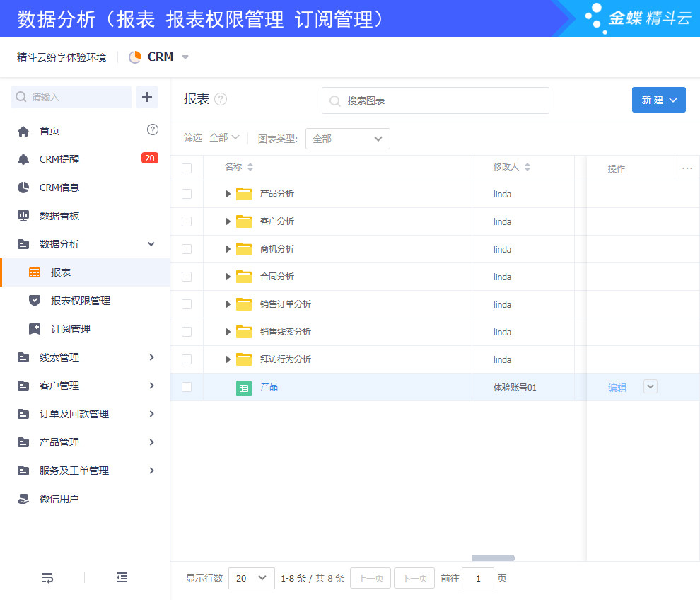Viewport: 700px width, 600px height.
Task: Click the 合同分析 folder icon
Action: pos(244,277)
